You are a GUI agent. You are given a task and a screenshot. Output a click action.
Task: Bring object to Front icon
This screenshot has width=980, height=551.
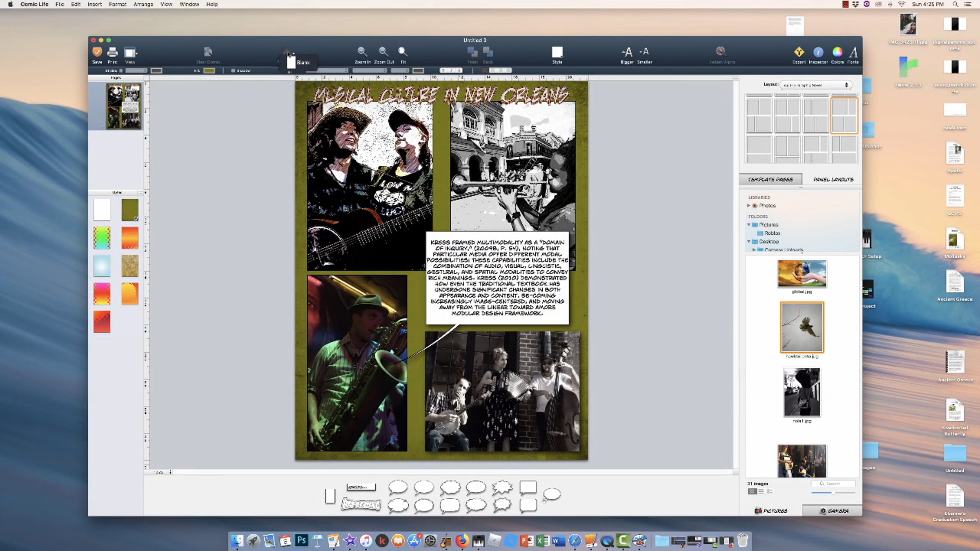tap(472, 52)
